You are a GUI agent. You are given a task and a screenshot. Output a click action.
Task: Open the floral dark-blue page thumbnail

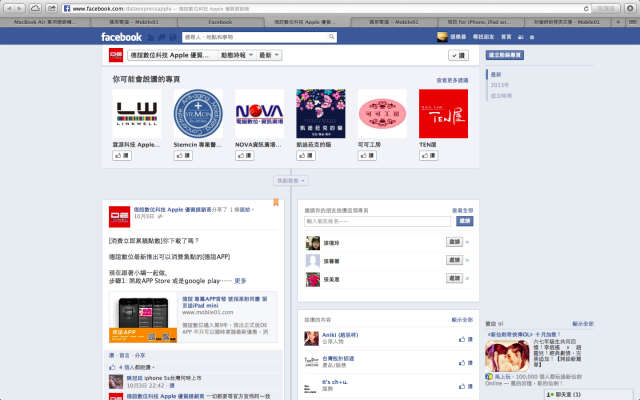321,114
